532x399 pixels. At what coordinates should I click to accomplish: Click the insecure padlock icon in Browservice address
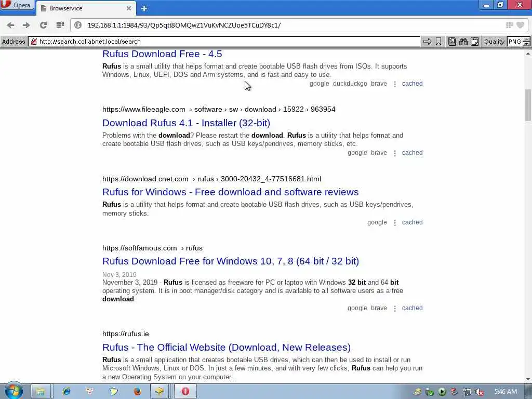[x=34, y=42]
